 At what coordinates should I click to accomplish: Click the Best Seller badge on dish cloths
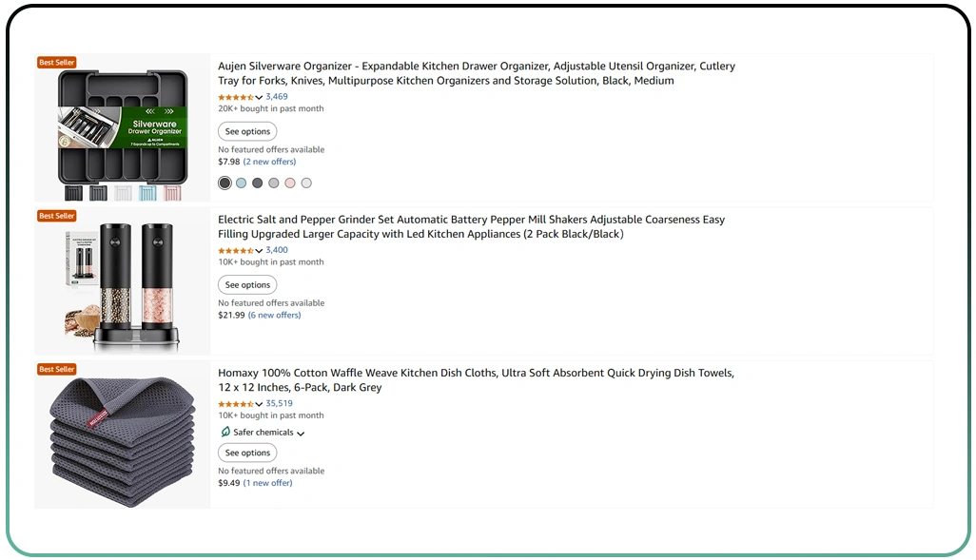tap(56, 369)
